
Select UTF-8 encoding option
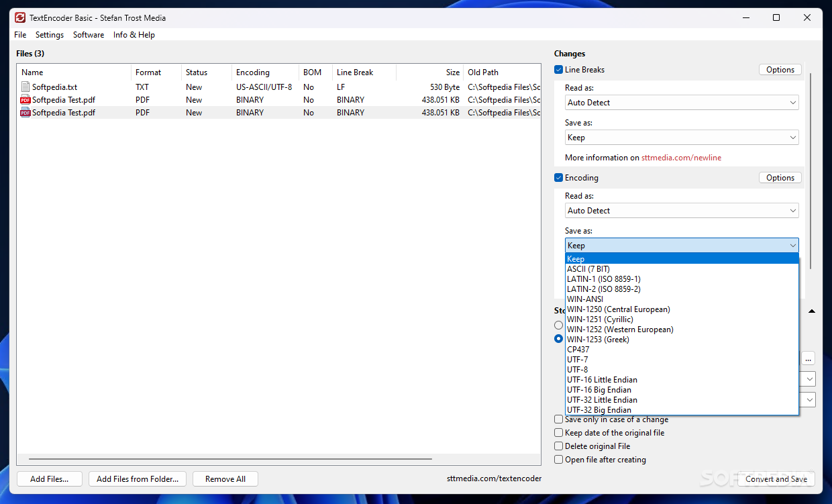(682, 370)
